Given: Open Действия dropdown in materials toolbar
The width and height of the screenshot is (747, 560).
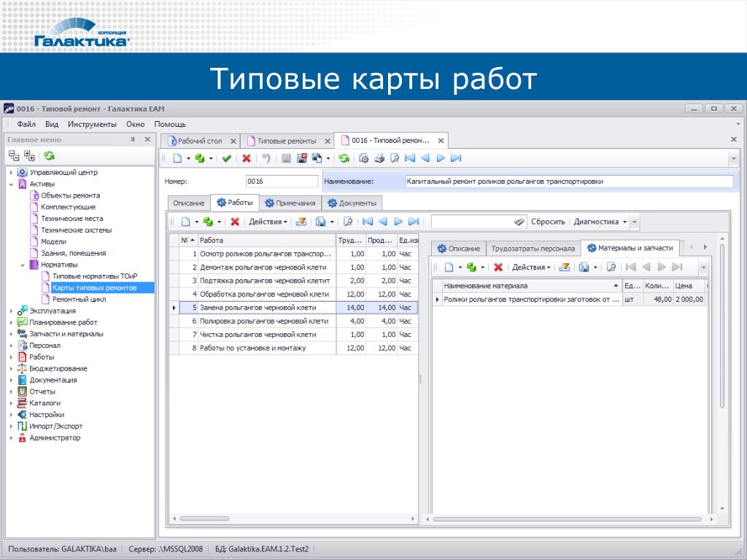Looking at the screenshot, I should (531, 267).
